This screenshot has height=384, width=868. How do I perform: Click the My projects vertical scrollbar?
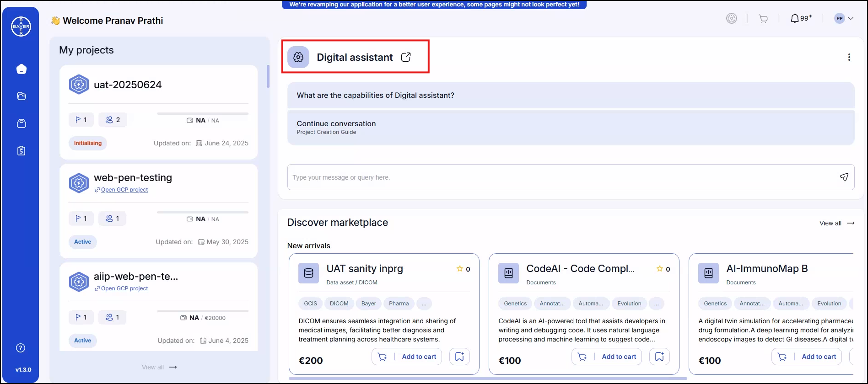pos(268,76)
